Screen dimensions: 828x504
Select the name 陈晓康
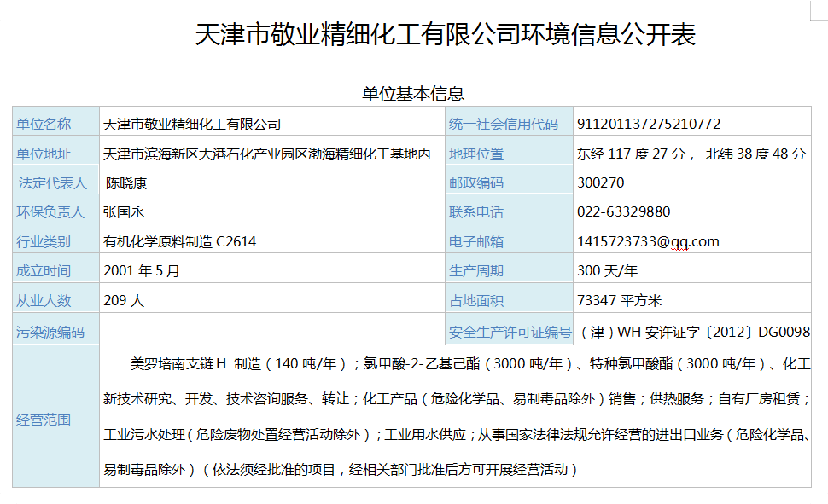coord(126,183)
